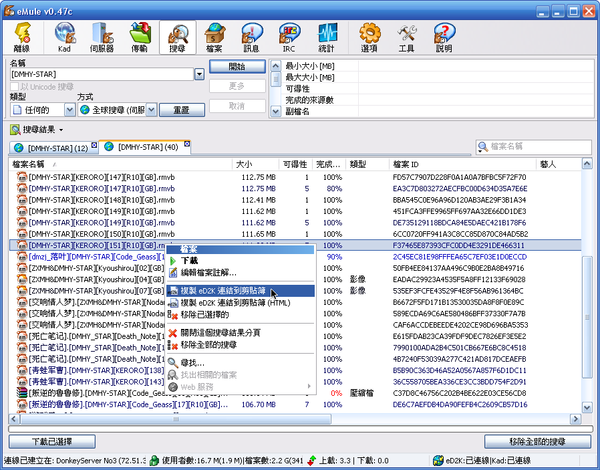Open the 名稱 search history dropdown

pyautogui.click(x=199, y=74)
